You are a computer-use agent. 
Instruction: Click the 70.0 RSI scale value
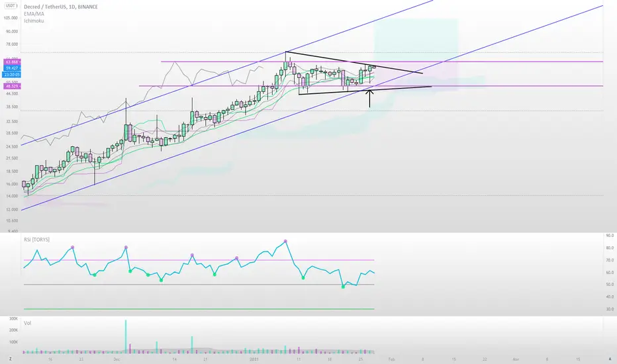(x=610, y=261)
